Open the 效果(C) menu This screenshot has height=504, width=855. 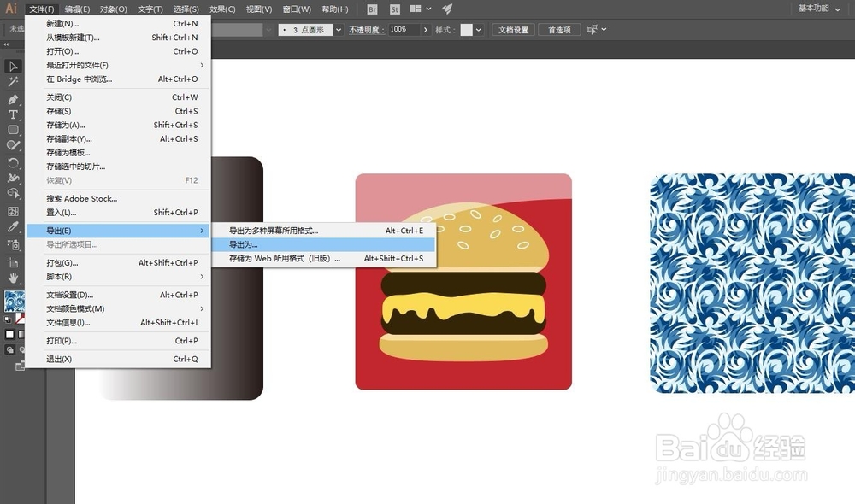[222, 9]
